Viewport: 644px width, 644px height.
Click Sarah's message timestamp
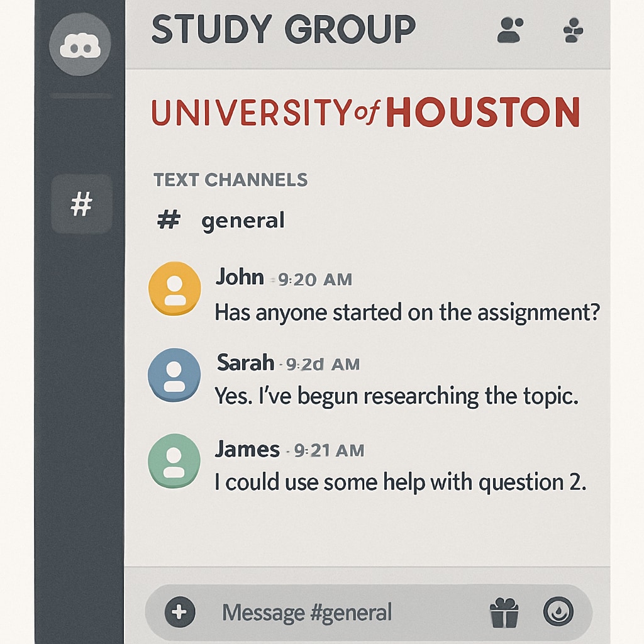[x=323, y=364]
